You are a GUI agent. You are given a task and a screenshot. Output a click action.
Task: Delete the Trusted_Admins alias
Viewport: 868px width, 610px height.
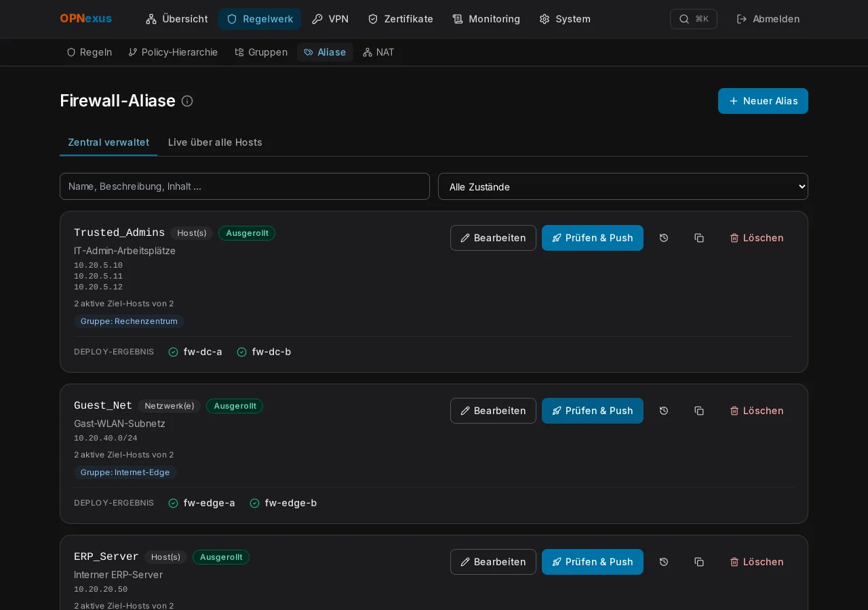[757, 238]
